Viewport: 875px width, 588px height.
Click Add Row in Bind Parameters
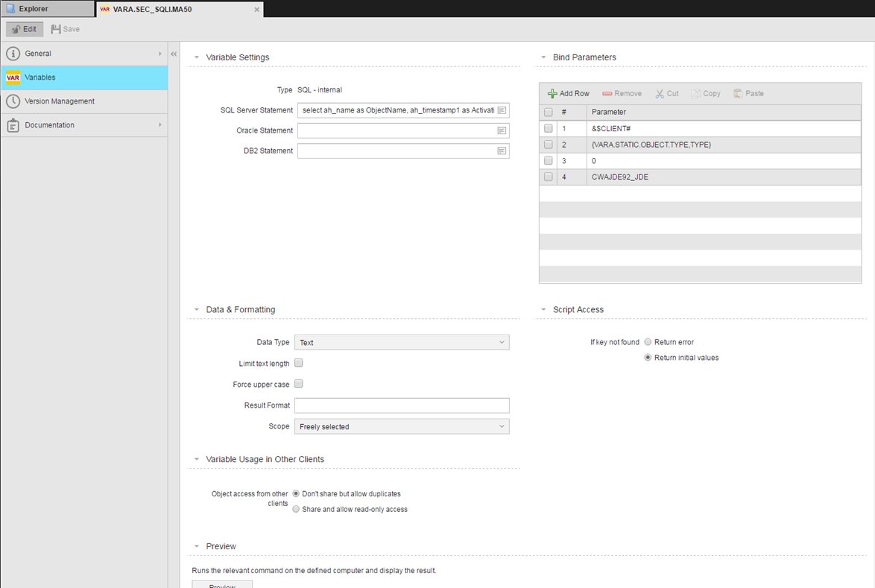click(568, 94)
